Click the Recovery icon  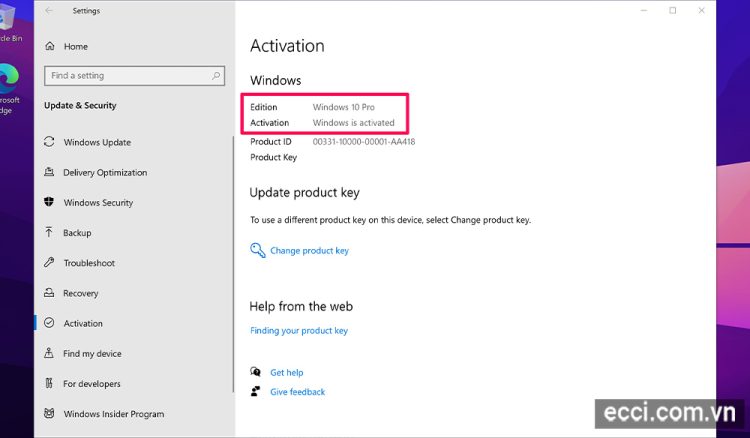coord(49,293)
